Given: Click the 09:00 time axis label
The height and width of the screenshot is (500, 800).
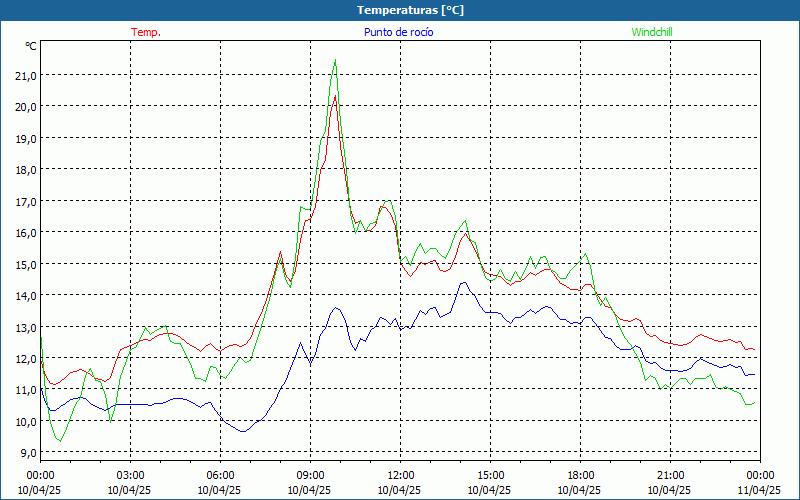Looking at the screenshot, I should click(310, 475).
